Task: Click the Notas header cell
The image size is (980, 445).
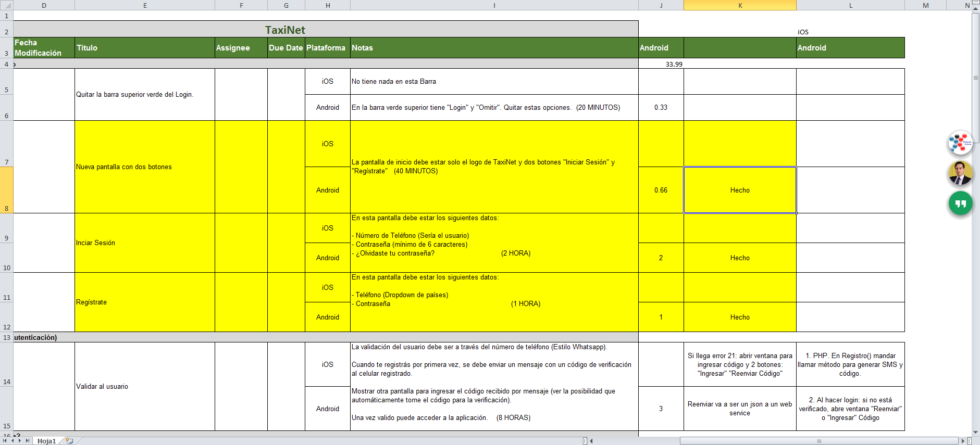Action: coord(494,47)
